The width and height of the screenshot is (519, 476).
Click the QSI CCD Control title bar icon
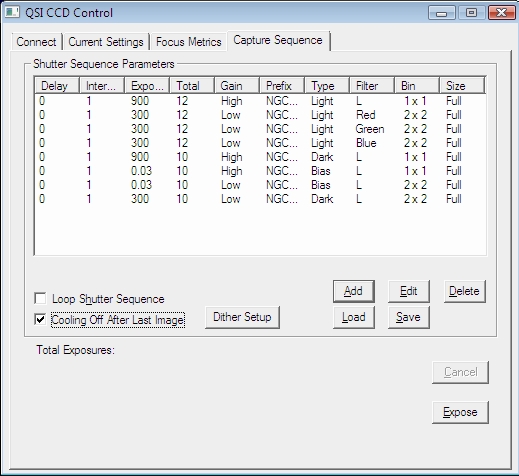(x=12, y=12)
